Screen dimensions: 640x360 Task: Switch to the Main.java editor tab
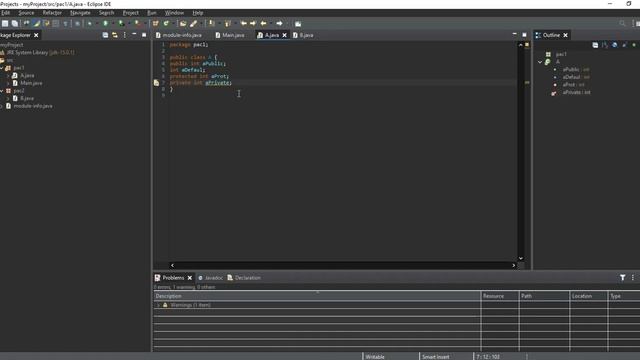pyautogui.click(x=230, y=36)
